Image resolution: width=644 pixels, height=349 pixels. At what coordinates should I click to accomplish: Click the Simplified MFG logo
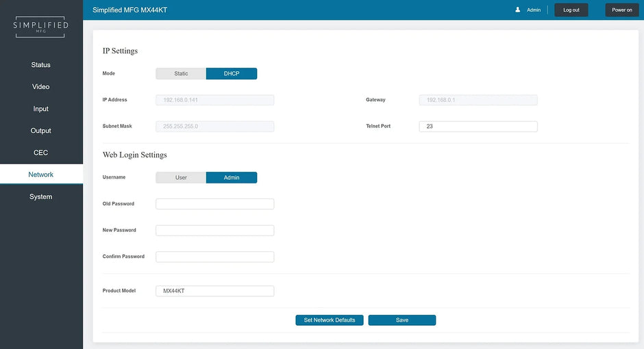click(41, 26)
